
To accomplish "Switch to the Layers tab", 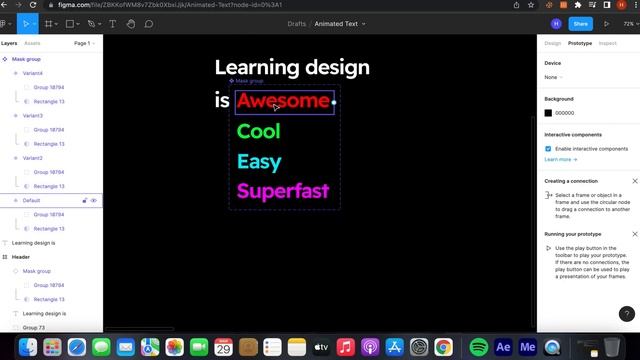I will (9, 43).
